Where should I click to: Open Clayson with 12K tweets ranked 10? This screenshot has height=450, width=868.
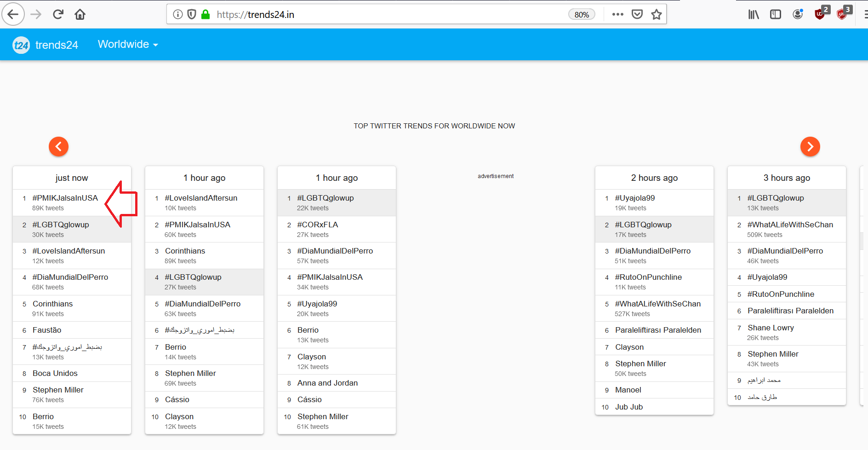pos(179,416)
